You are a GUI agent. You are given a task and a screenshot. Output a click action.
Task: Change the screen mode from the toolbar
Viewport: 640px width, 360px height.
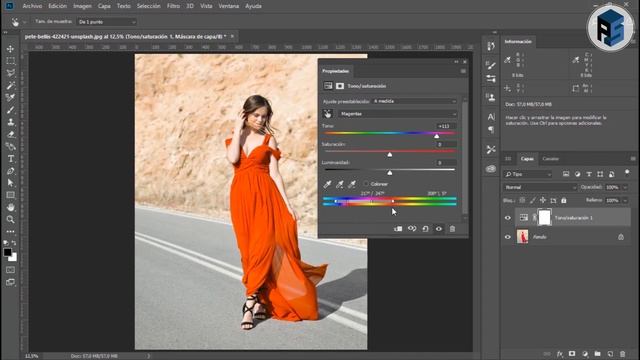pos(11,282)
